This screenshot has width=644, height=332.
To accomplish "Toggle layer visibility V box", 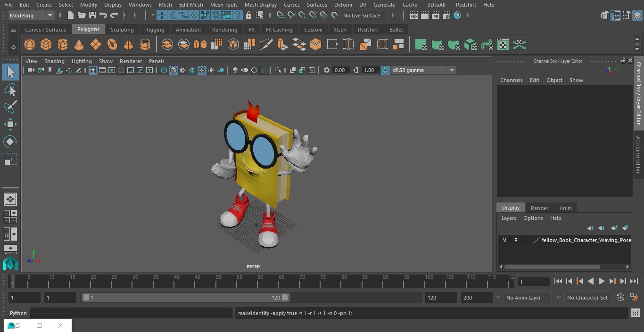I will (504, 240).
